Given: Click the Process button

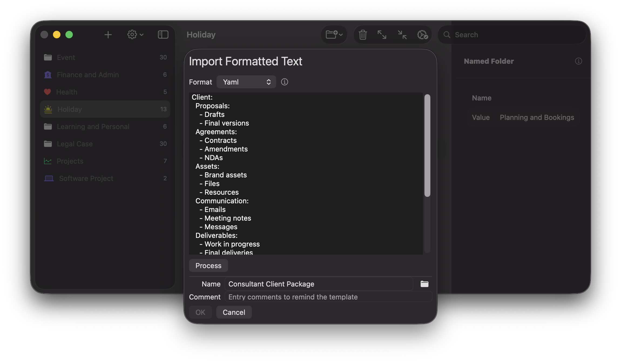Looking at the screenshot, I should pos(208,265).
